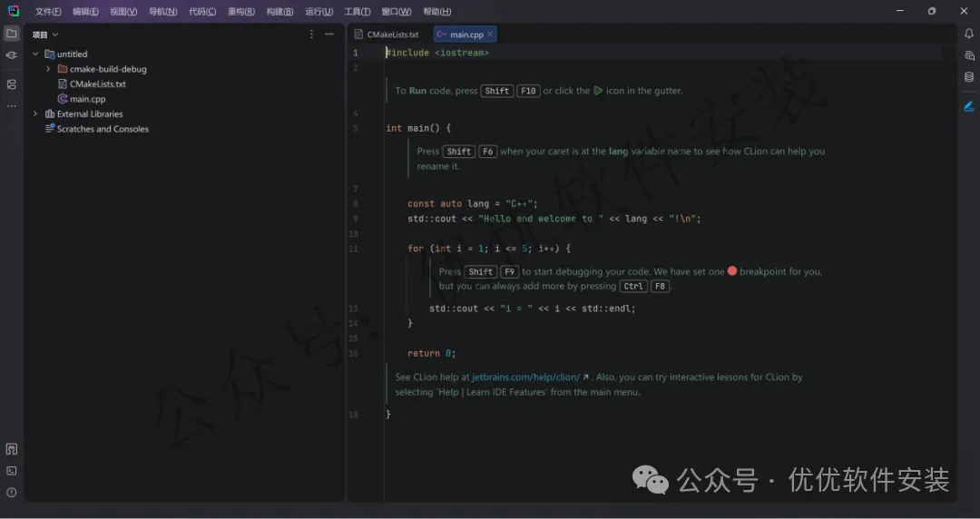Screen dimensions: 980x519
Task: Open the Structure tool window icon
Action: click(x=11, y=84)
